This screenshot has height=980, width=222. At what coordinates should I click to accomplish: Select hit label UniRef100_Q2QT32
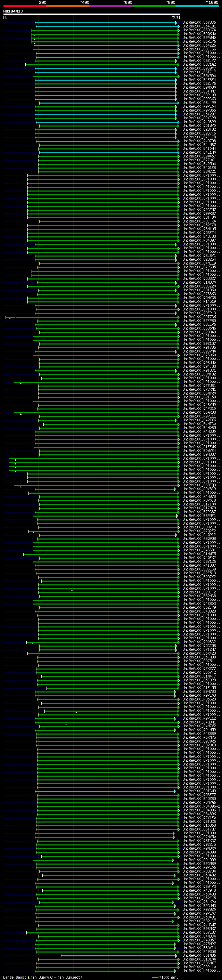pyautogui.click(x=199, y=129)
